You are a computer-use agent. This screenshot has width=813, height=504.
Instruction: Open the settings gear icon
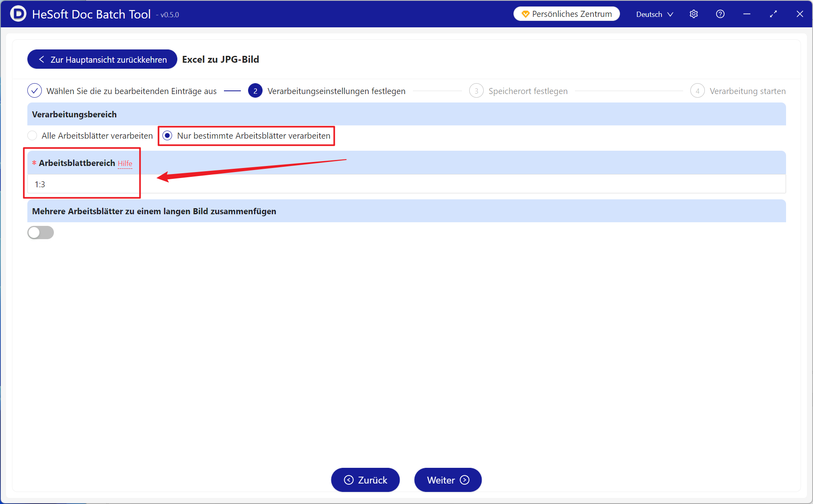tap(694, 14)
